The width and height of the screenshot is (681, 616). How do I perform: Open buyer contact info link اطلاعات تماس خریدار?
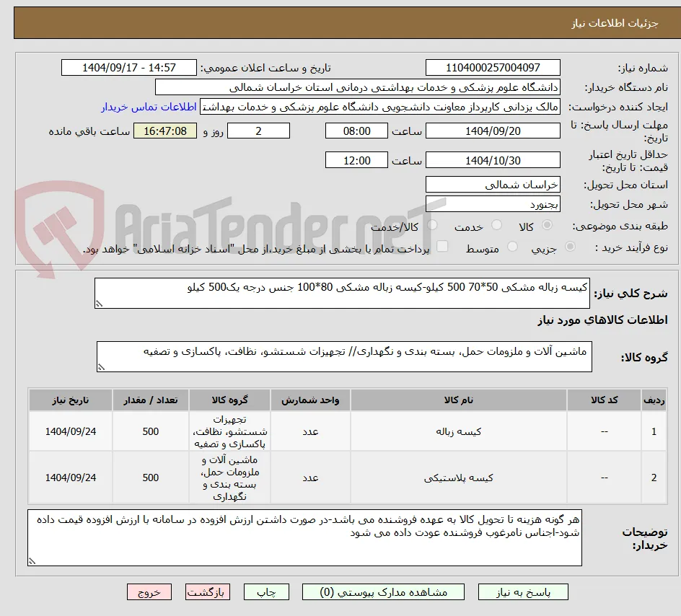pos(149,107)
